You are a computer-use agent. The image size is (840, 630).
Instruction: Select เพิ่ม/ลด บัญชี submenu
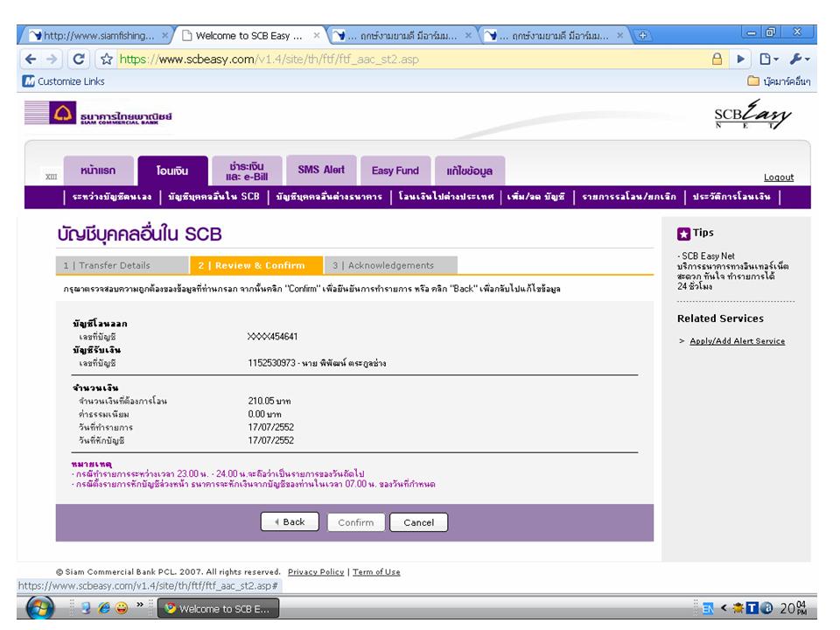coord(536,197)
